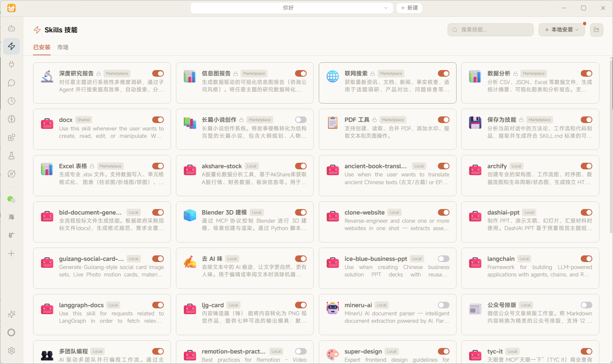
Task: Select the 已安装 tab
Action: (x=42, y=47)
